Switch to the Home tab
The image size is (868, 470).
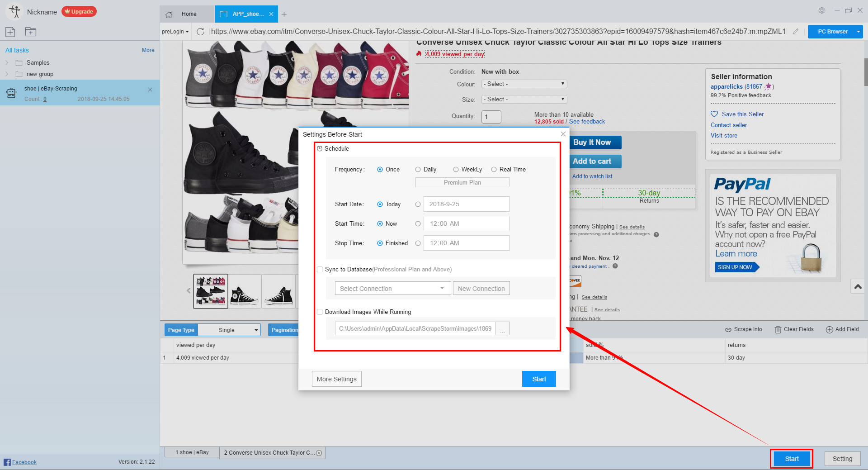click(x=187, y=14)
